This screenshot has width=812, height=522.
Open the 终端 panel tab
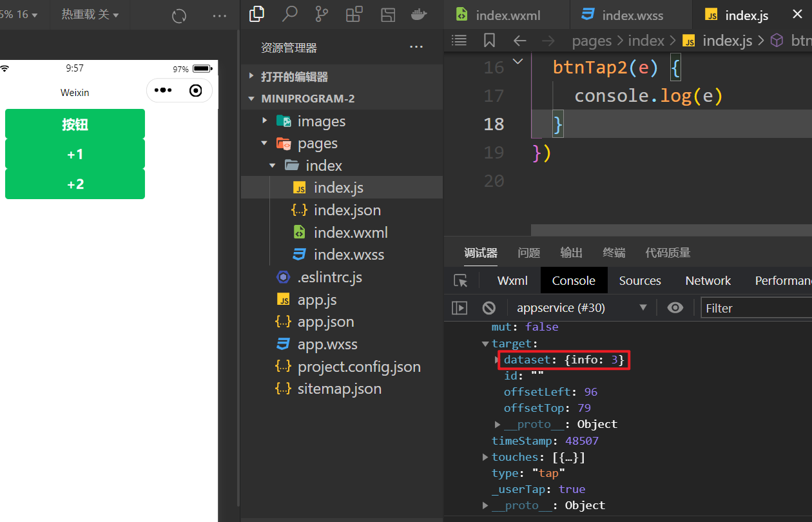tap(614, 253)
